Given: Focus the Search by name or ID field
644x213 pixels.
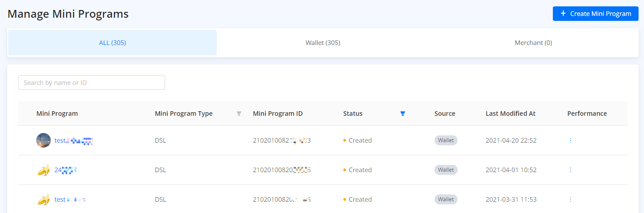Looking at the screenshot, I should pos(92,83).
